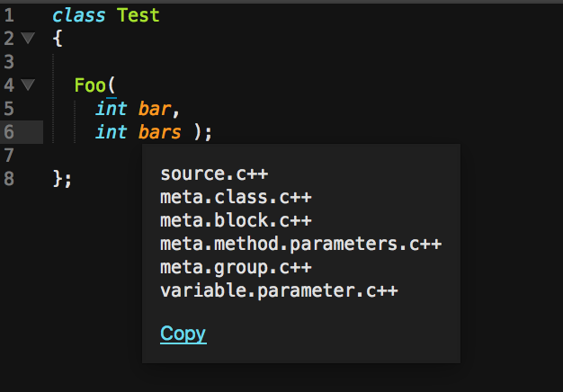Select line number 3 in the gutter
Screen dimensions: 563x392
[x=9, y=62]
